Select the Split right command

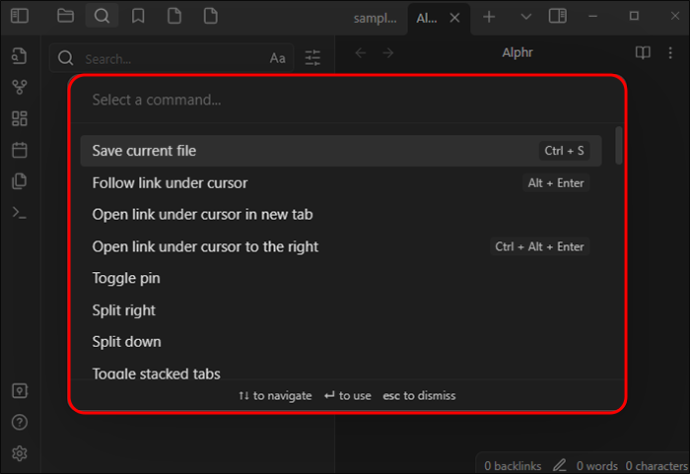coord(341,310)
